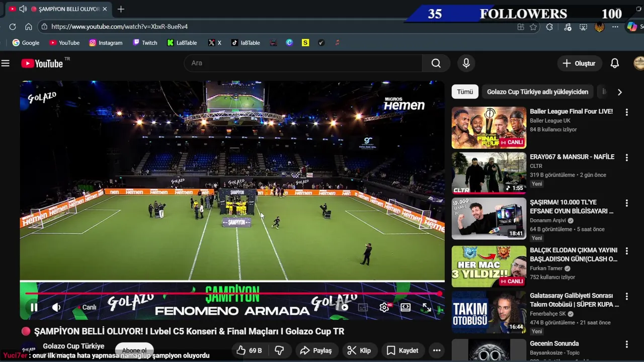Viewport: 644px width, 362px height.
Task: Subscribe with Abone ol button
Action: (x=134, y=350)
